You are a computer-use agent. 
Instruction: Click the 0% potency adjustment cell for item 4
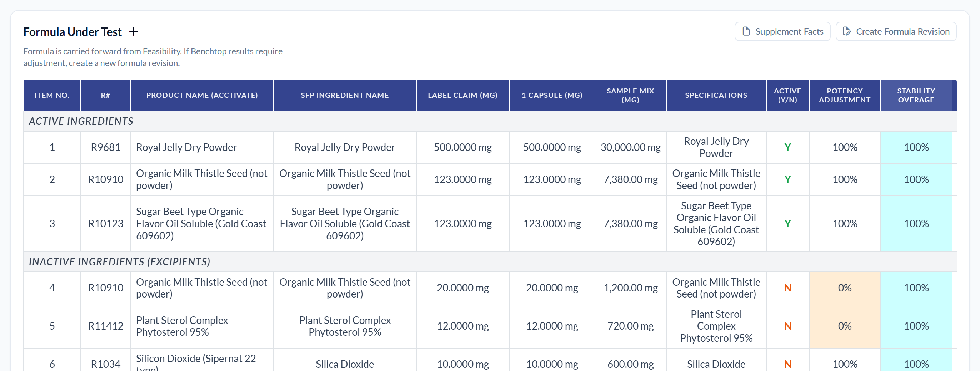pos(844,288)
